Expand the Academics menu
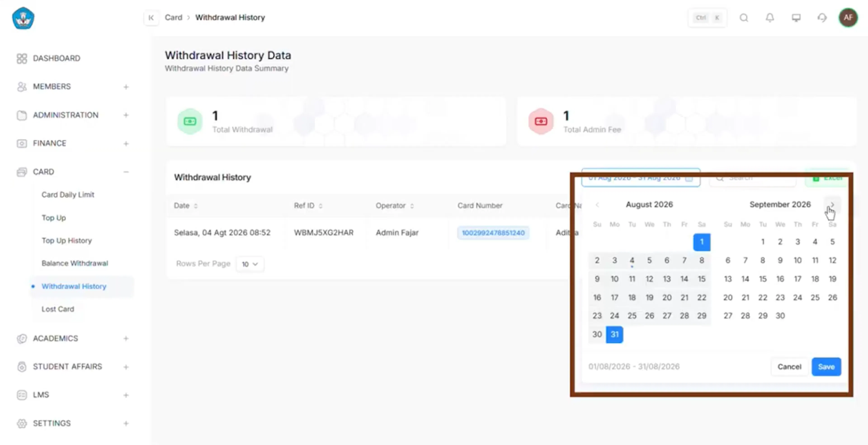 (126, 338)
